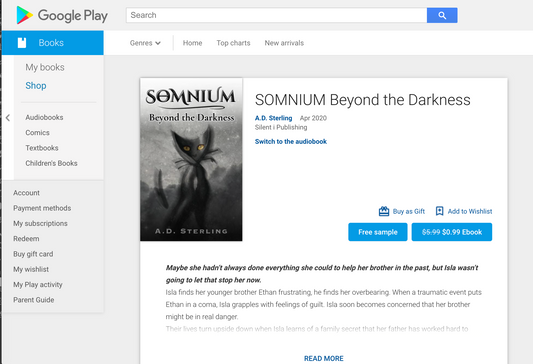Click the Apr 2020 publication date

point(313,118)
